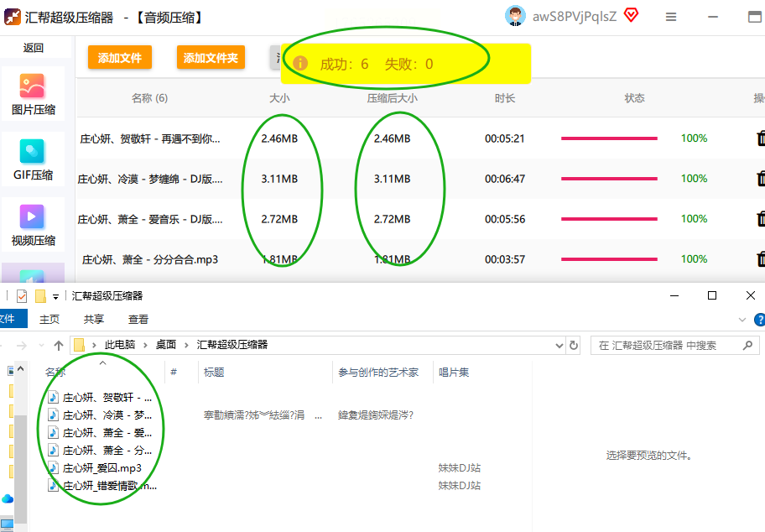765x532 pixels.
Task: Open the 共享 ribbon tab
Action: point(94,319)
